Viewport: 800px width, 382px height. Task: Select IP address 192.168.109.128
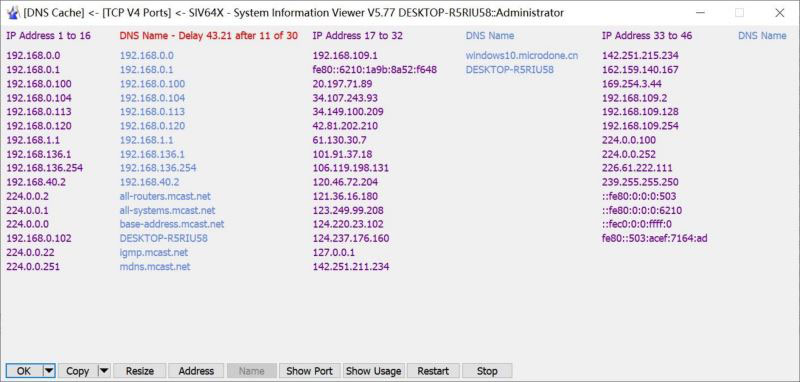click(x=640, y=112)
